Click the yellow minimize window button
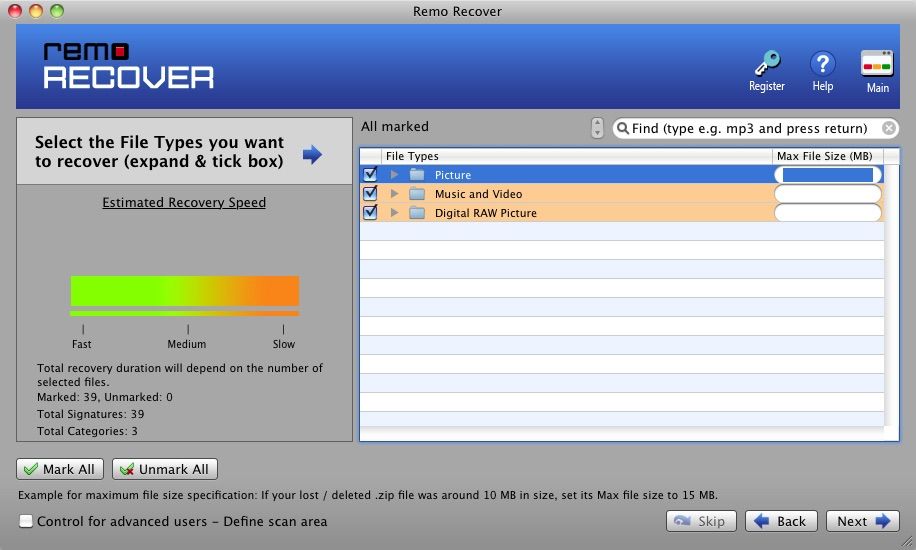The height and width of the screenshot is (550, 916). tap(36, 11)
